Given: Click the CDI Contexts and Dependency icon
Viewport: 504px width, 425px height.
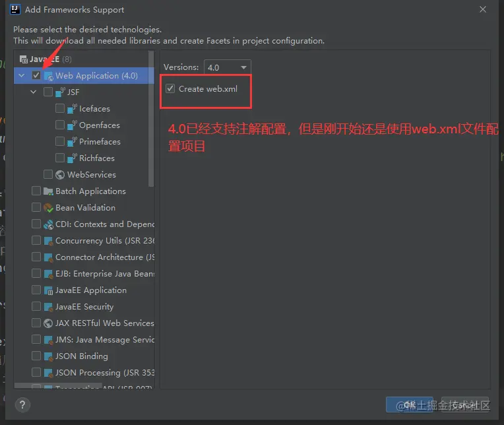Looking at the screenshot, I should pyautogui.click(x=48, y=224).
